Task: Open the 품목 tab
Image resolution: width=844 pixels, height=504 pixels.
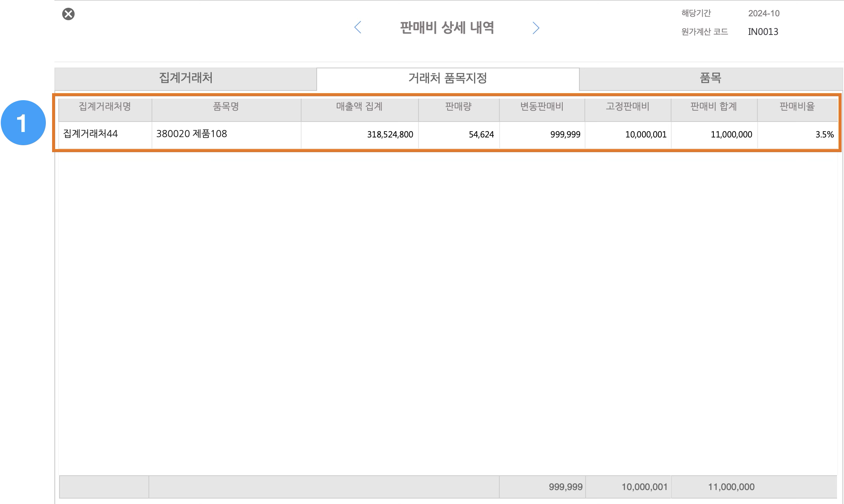Action: (711, 78)
